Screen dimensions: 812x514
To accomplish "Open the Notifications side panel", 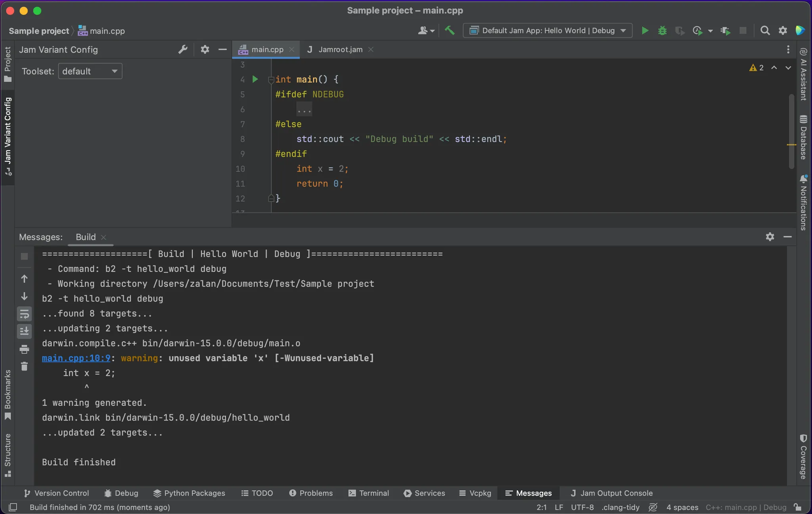I will click(x=804, y=203).
